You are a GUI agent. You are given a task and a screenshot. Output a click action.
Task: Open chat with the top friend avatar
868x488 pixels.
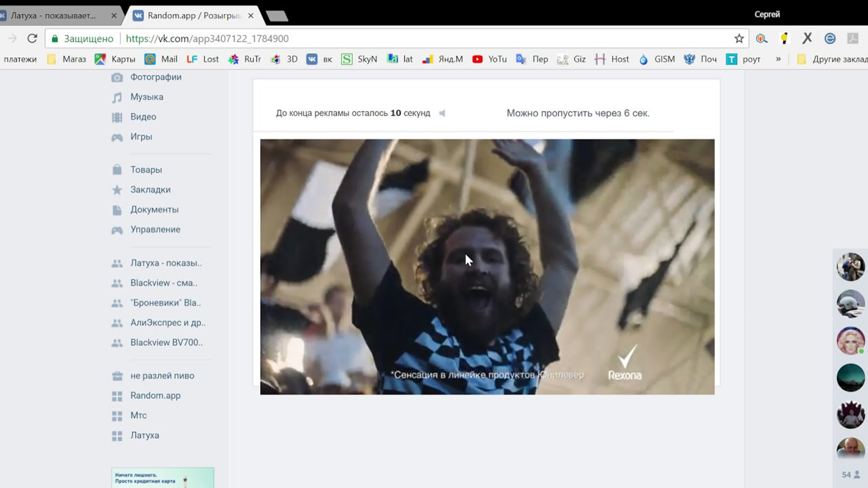(850, 267)
